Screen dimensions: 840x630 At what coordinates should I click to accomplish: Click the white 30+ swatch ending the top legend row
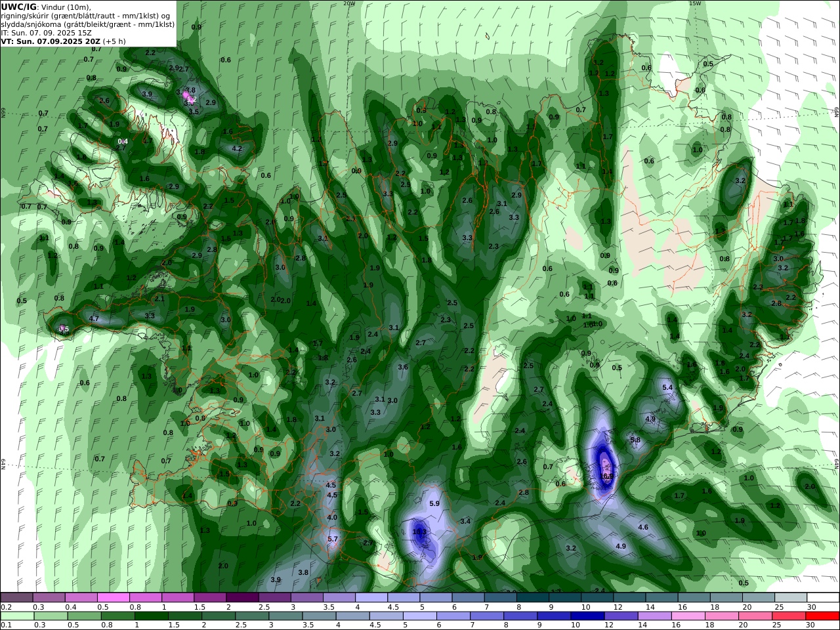[823, 598]
